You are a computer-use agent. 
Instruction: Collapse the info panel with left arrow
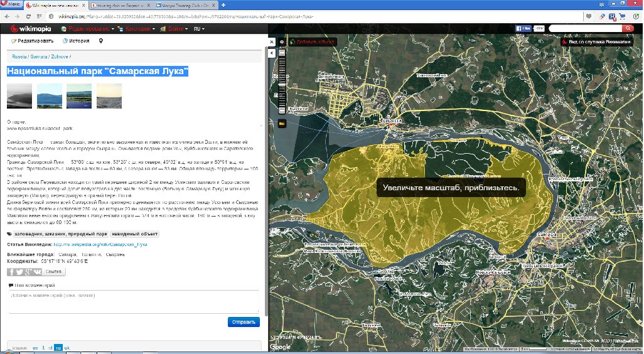click(271, 54)
